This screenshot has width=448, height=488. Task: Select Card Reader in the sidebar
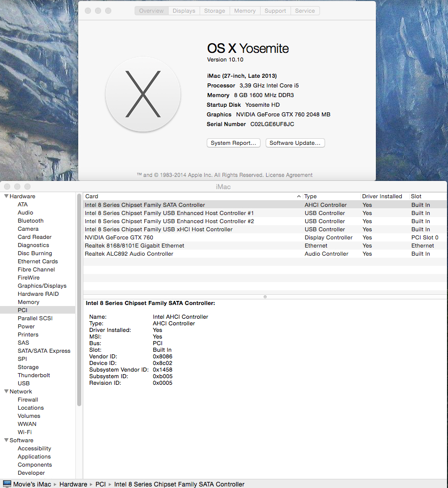pyautogui.click(x=35, y=237)
